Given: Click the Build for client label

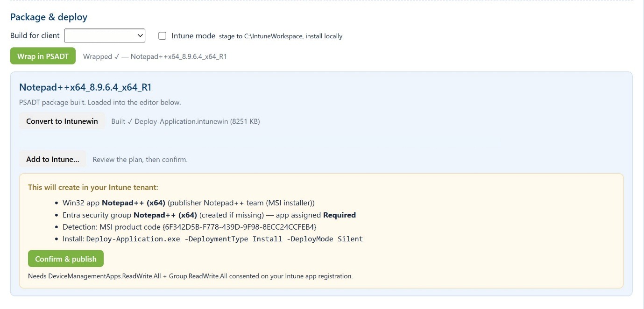Looking at the screenshot, I should pyautogui.click(x=35, y=35).
